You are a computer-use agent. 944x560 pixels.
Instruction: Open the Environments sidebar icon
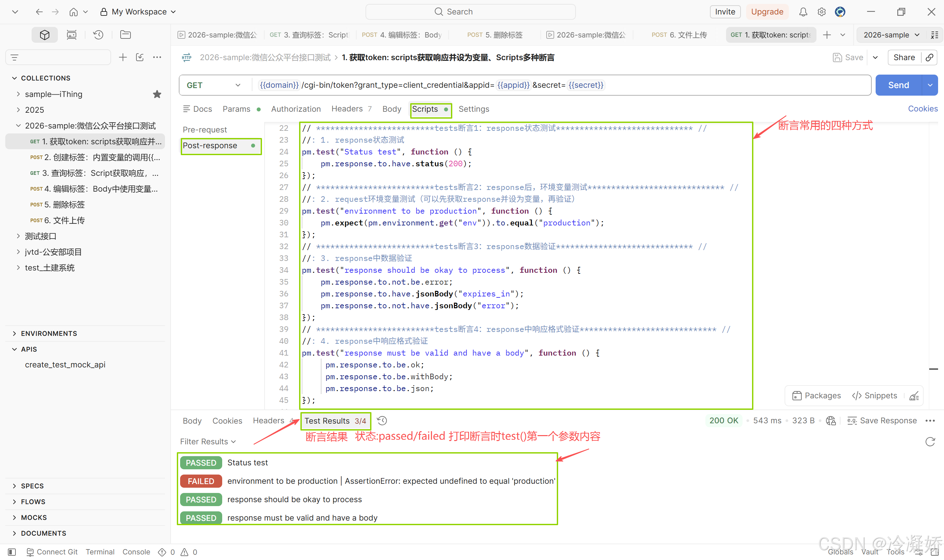[x=72, y=35]
